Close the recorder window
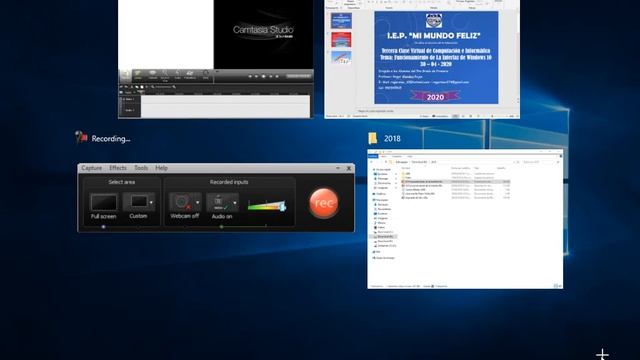 349,168
